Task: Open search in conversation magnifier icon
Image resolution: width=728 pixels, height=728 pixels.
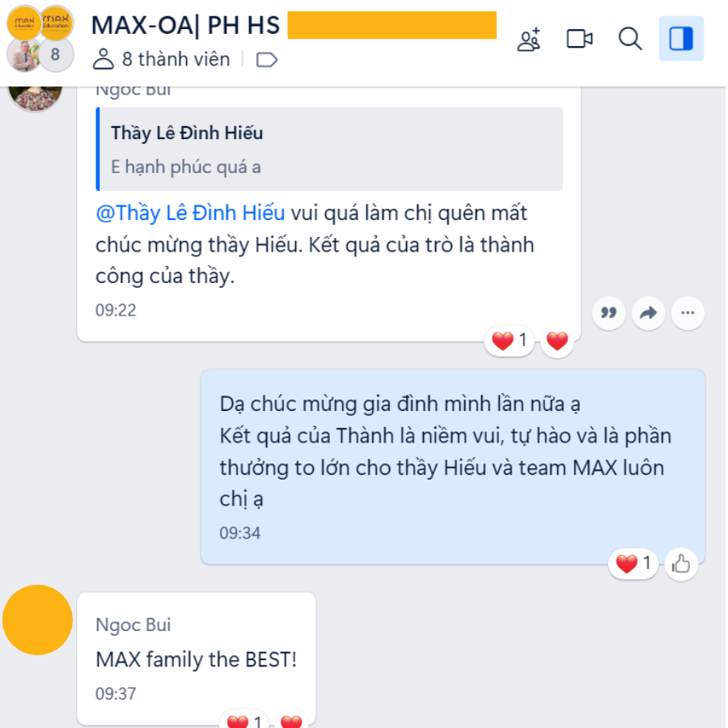Action: (629, 39)
